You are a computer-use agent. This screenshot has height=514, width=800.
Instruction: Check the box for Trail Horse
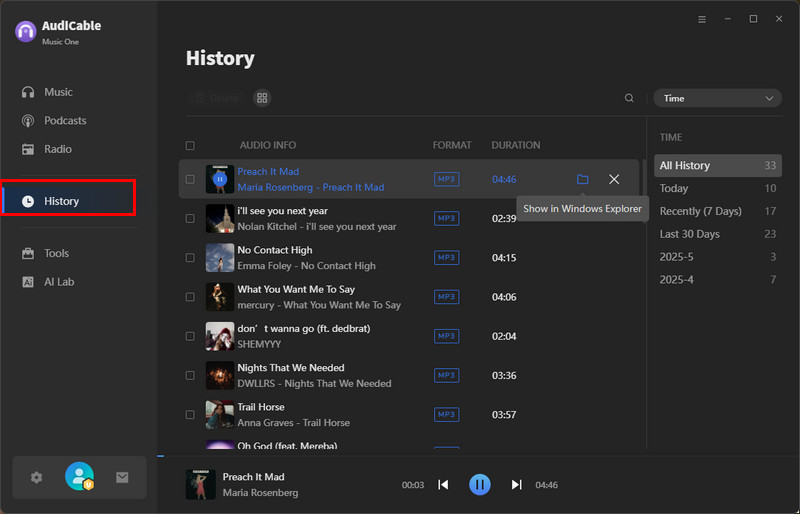click(190, 414)
